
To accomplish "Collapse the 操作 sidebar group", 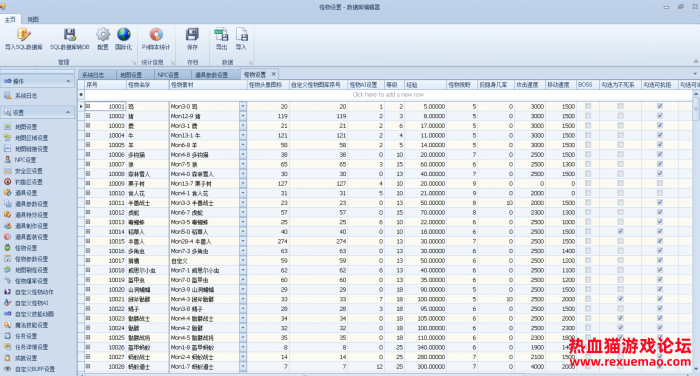I will tap(68, 81).
